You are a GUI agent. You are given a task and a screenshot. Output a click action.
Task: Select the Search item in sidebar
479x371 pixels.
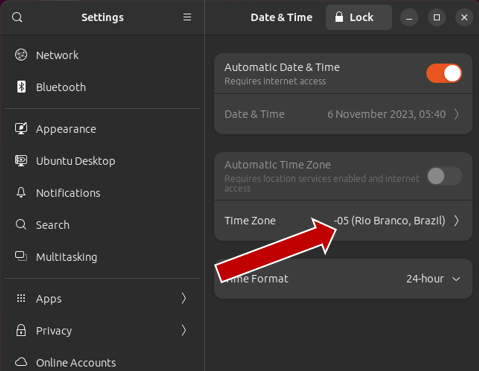click(102, 225)
